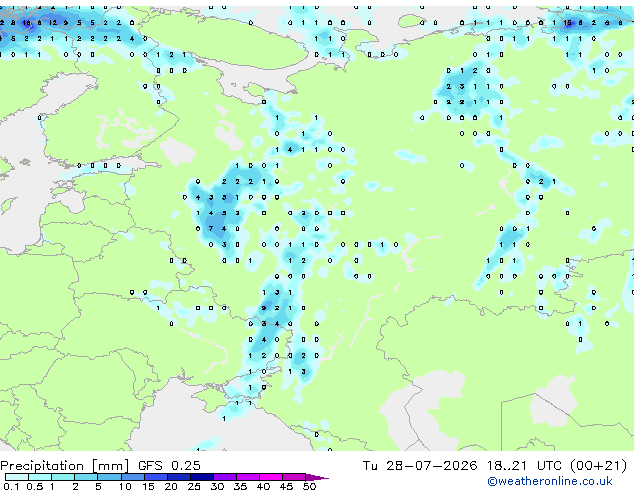Image resolution: width=634 pixels, height=490 pixels.
Task: Click the 35–40 mm legend color swatch
Action: 247,477
